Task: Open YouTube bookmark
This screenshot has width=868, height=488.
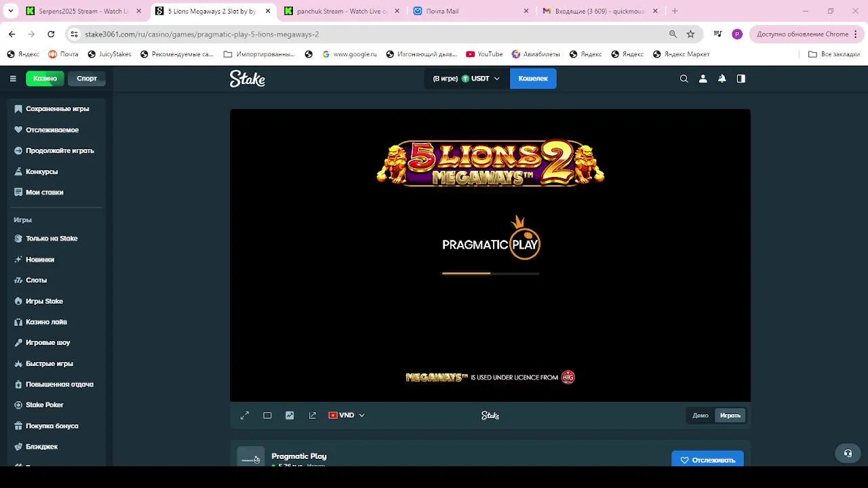Action: tap(484, 54)
